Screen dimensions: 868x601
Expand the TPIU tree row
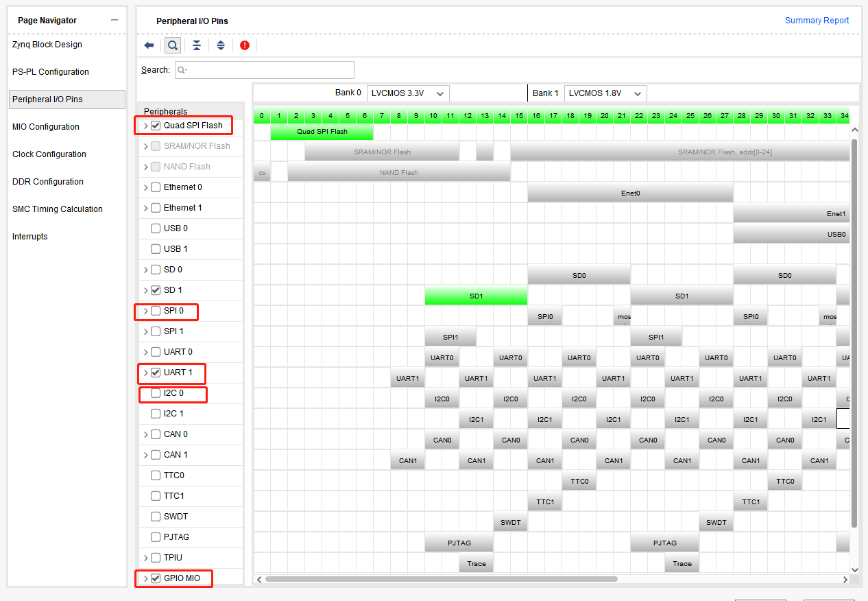145,558
